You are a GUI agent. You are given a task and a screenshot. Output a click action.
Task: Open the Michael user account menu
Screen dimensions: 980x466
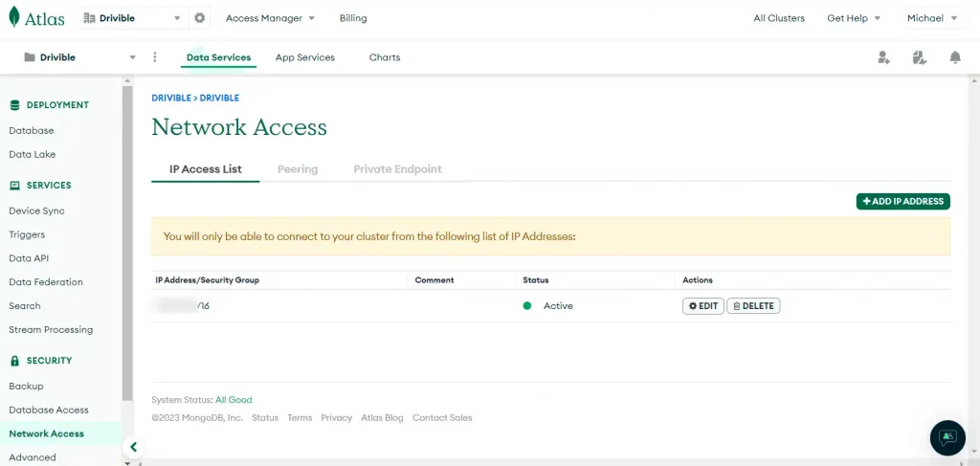(x=932, y=18)
